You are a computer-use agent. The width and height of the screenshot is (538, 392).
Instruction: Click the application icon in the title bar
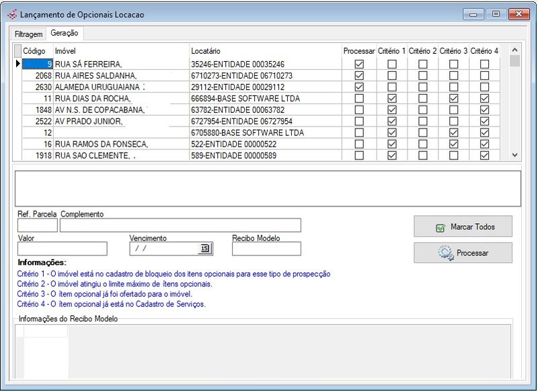click(11, 15)
